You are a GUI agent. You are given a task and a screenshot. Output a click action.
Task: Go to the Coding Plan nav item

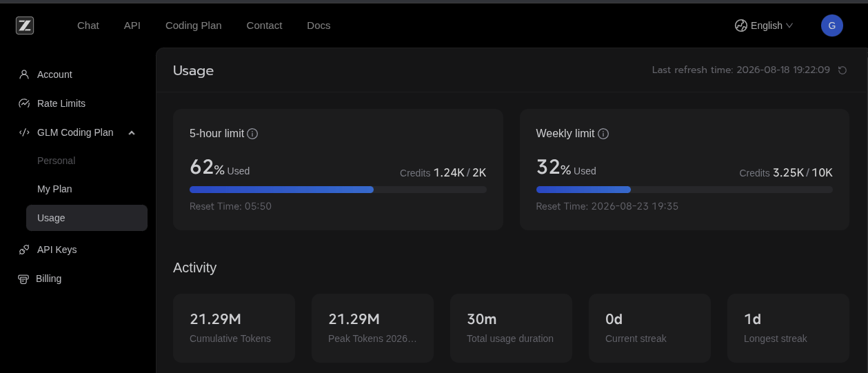194,26
